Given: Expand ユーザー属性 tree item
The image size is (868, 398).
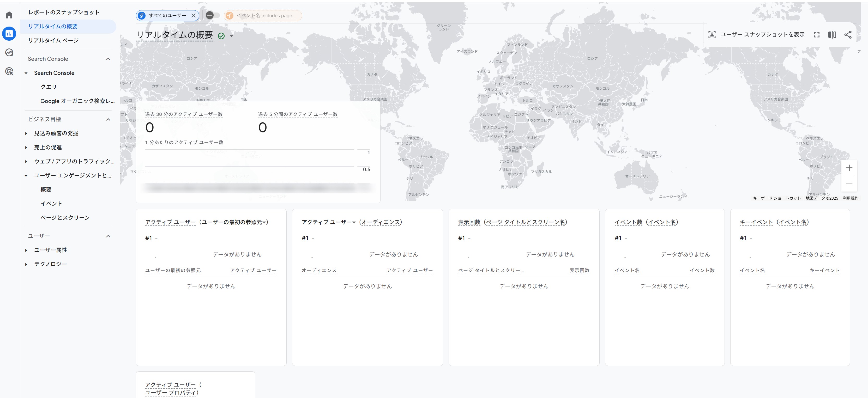Looking at the screenshot, I should coord(26,250).
